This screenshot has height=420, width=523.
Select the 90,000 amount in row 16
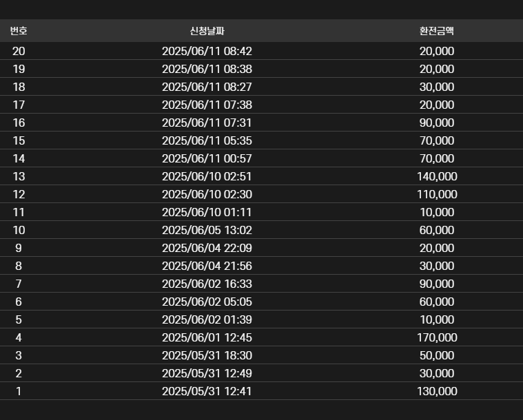[437, 123]
